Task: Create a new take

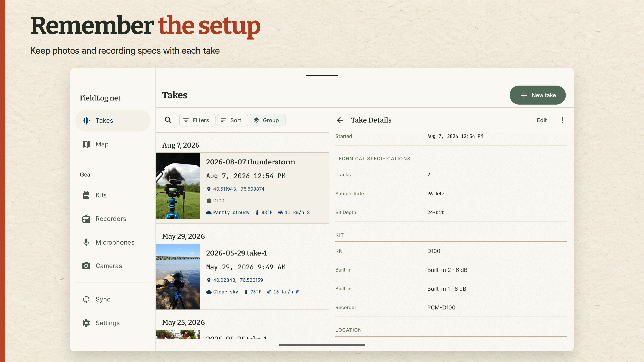Action: [538, 95]
